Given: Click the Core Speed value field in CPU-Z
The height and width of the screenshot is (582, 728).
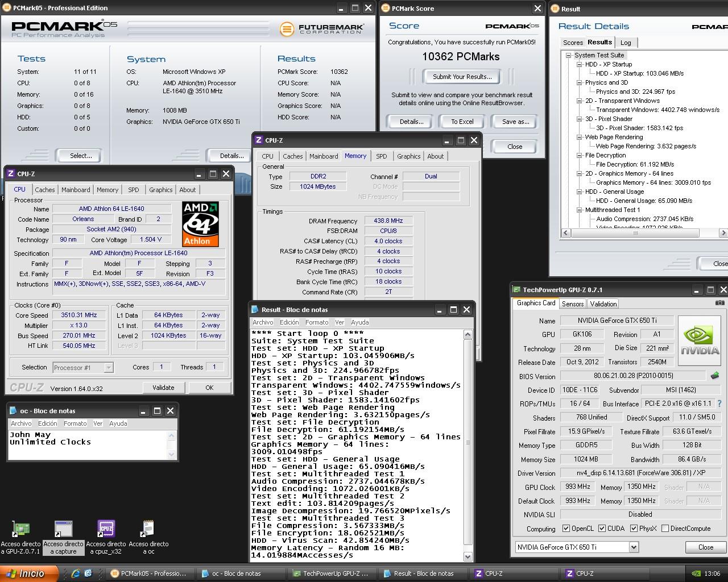Looking at the screenshot, I should [79, 315].
